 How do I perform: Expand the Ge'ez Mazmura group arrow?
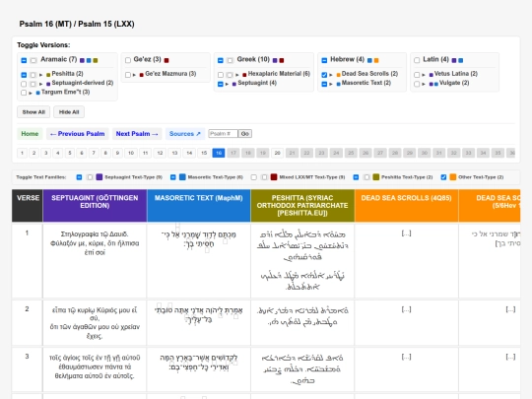pyautogui.click(x=134, y=75)
